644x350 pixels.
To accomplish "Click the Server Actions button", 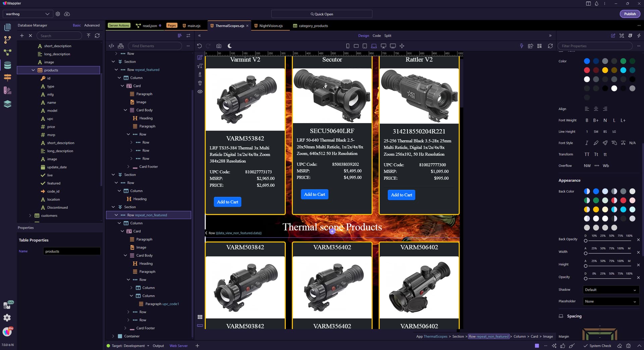I will (119, 25).
